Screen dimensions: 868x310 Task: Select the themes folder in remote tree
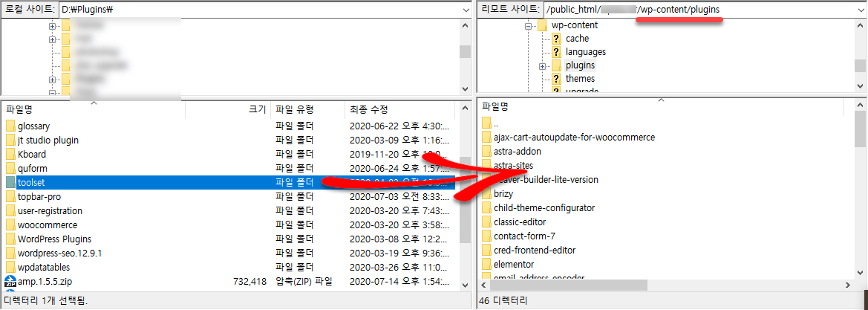point(580,79)
